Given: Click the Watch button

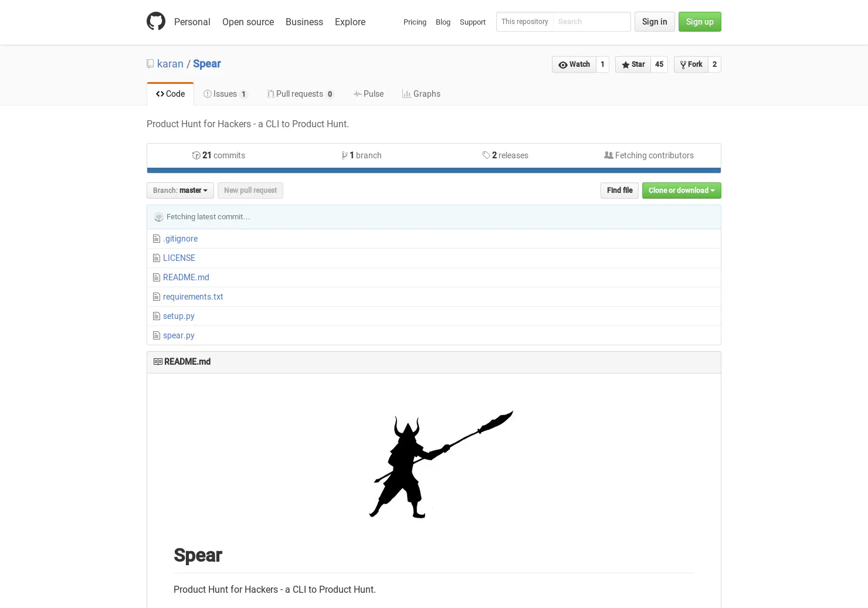Looking at the screenshot, I should (574, 64).
